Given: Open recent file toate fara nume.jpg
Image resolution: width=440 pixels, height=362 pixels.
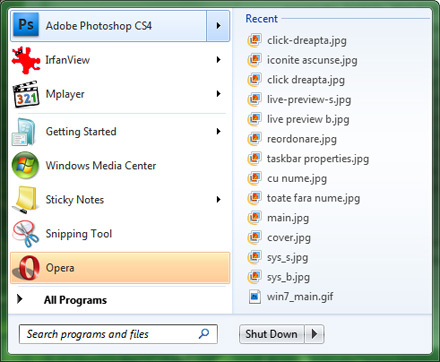Looking at the screenshot, I should (313, 198).
